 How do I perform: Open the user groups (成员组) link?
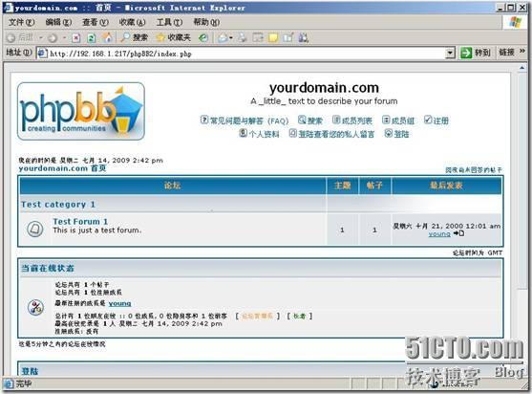pos(398,120)
